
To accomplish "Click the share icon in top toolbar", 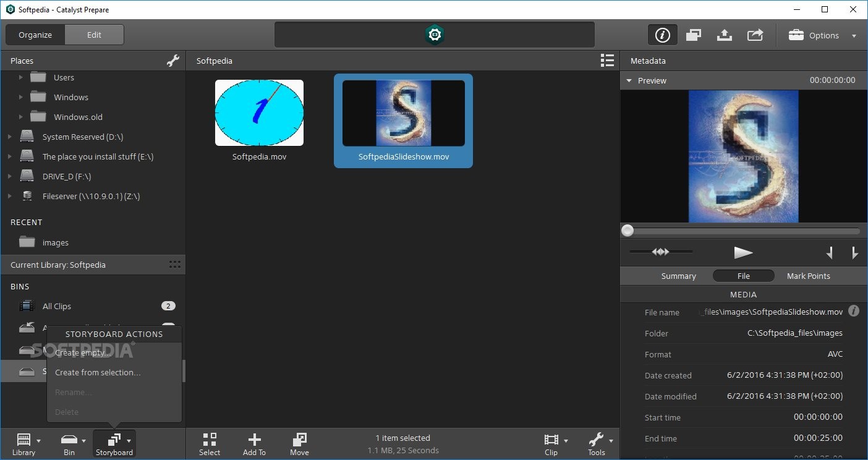I will pos(755,35).
